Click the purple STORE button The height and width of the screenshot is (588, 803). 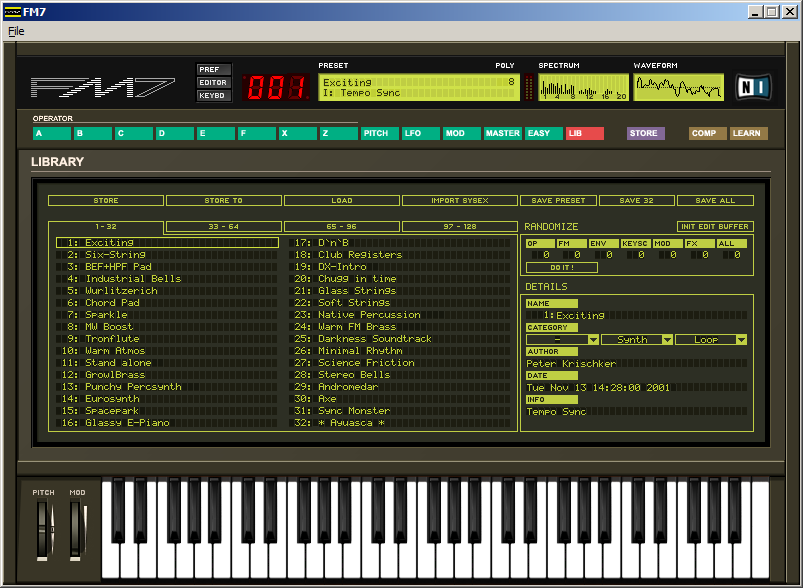click(646, 133)
